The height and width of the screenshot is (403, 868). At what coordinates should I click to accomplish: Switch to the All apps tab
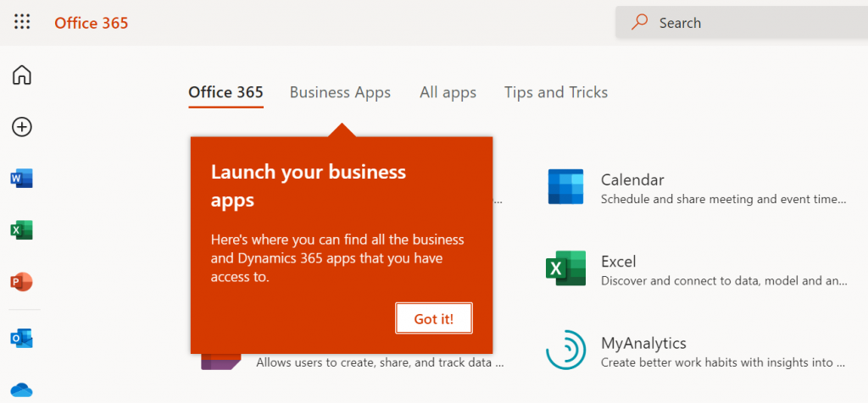448,92
